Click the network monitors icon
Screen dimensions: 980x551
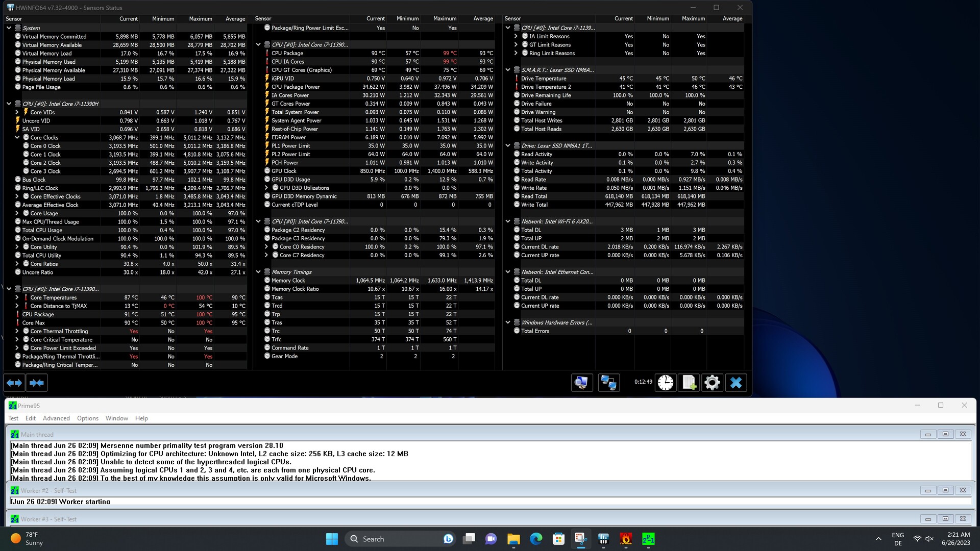point(608,383)
